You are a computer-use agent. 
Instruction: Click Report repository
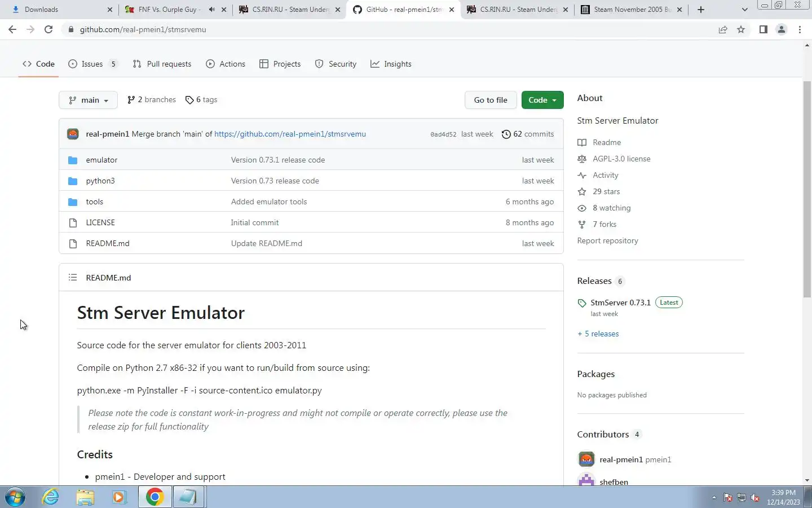pyautogui.click(x=607, y=240)
